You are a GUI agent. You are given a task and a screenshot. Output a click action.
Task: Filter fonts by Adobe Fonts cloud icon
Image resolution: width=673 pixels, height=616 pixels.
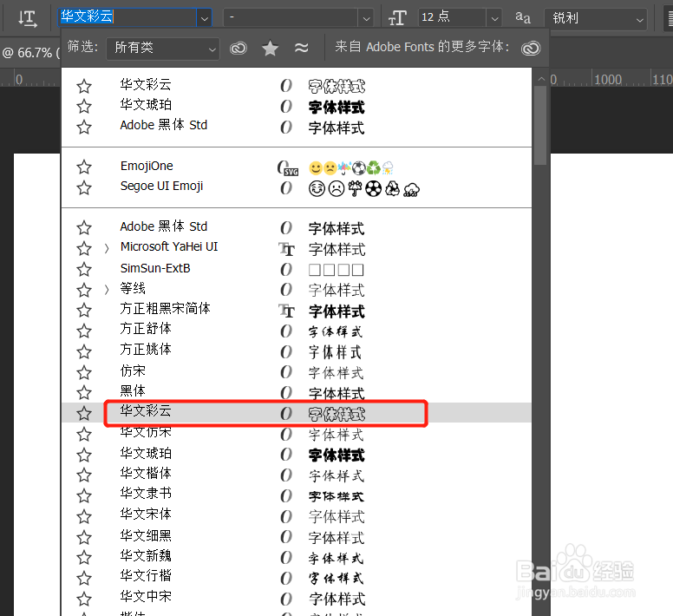(238, 48)
